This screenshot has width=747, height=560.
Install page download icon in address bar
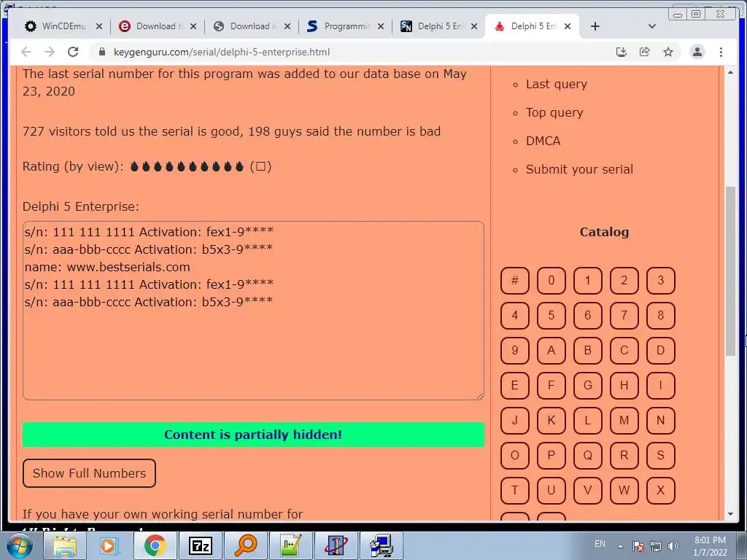(622, 52)
